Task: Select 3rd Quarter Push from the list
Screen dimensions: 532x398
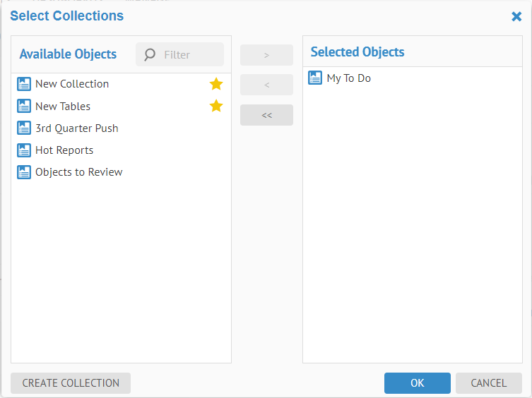Action: pyautogui.click(x=77, y=128)
